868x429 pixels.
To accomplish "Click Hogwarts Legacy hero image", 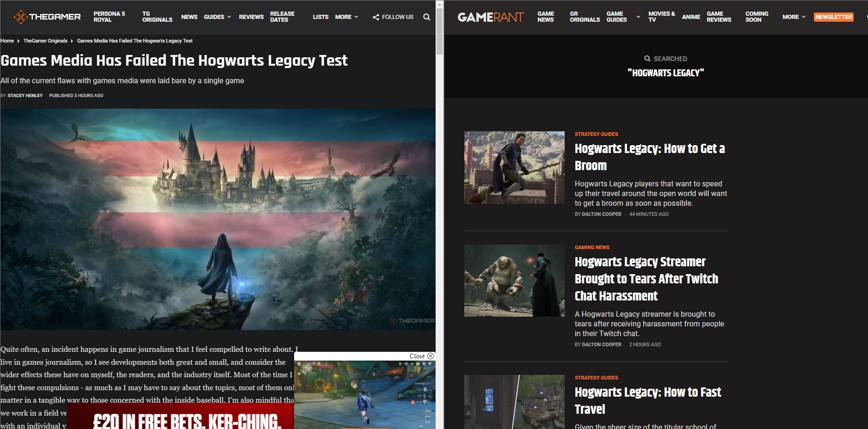I will click(x=218, y=219).
